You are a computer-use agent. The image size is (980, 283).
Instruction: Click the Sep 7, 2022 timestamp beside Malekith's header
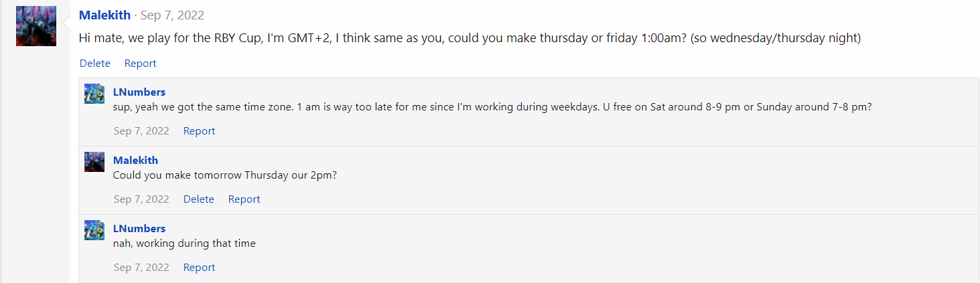[x=172, y=15]
